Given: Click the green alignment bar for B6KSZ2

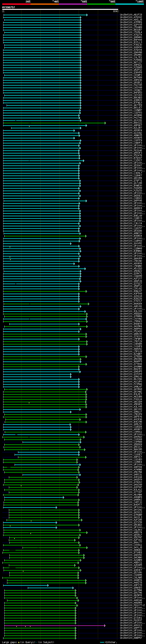Looking at the screenshot, I should click(54, 123).
